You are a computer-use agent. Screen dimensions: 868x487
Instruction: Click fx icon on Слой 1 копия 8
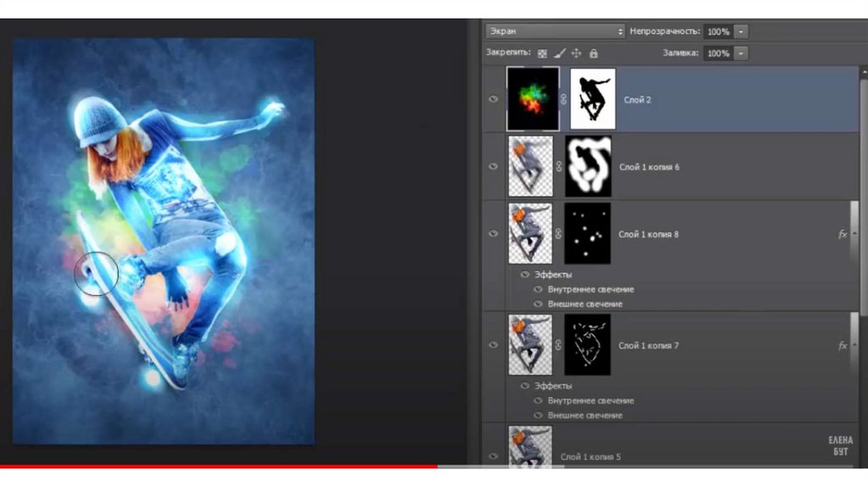(842, 234)
